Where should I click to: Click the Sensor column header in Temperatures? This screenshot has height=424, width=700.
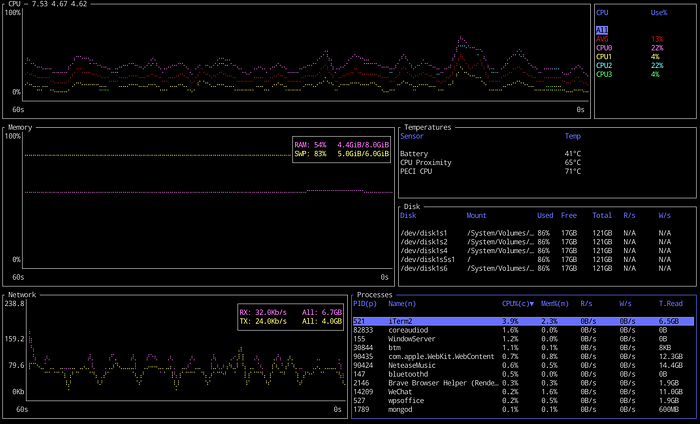(412, 136)
